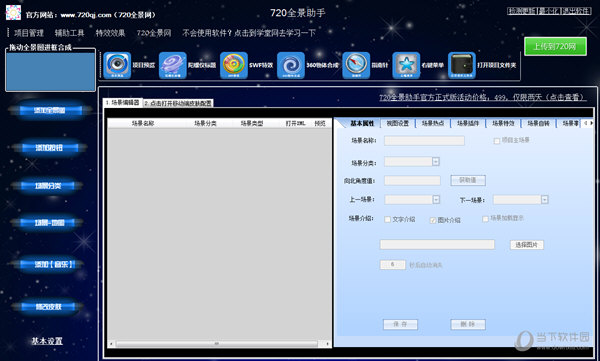The image size is (600, 361).
Task: Click the gyroscope title swirl icon
Action: [x=173, y=65]
